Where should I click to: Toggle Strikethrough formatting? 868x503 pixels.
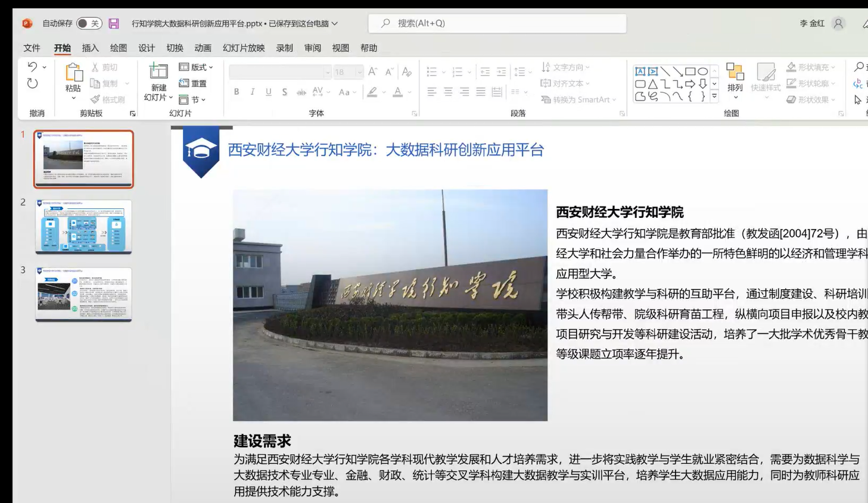pyautogui.click(x=301, y=92)
